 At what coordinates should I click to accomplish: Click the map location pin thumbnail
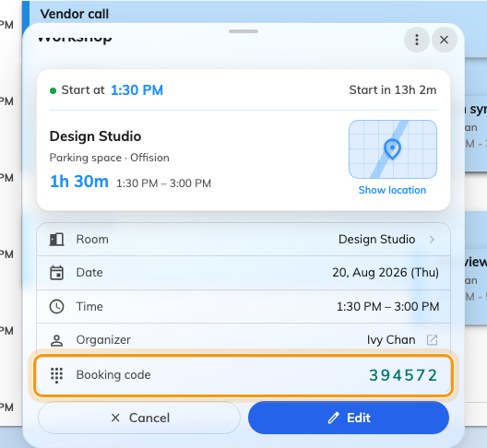393,149
